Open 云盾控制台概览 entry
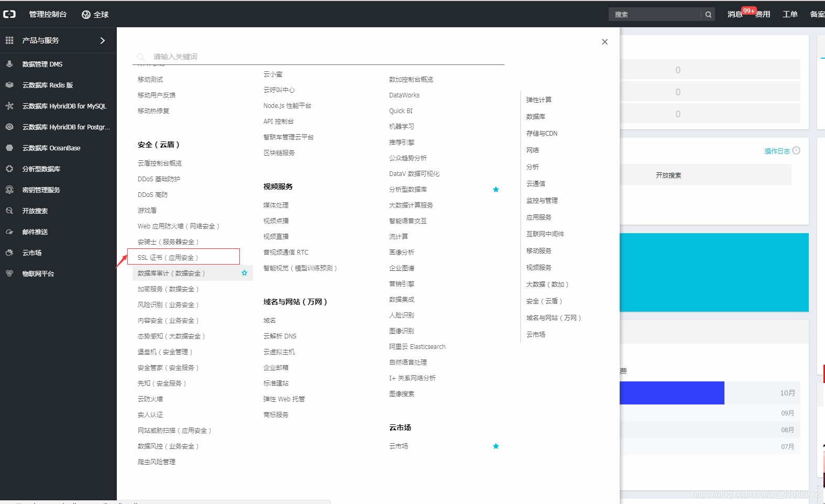Viewport: 825px width, 504px height. (x=159, y=163)
